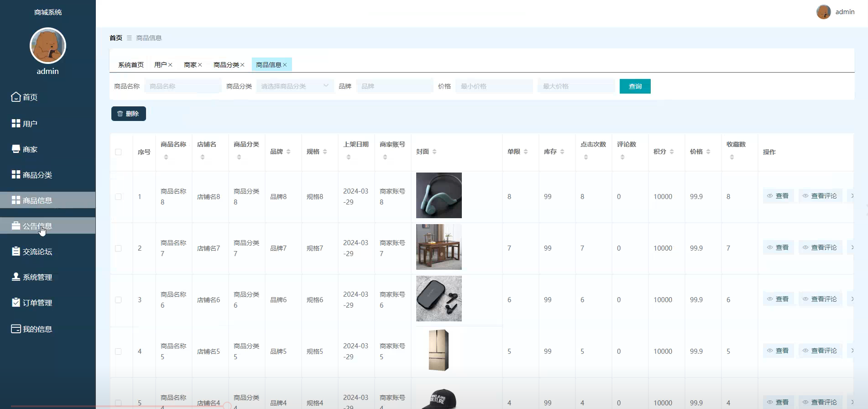Sort by 规格 column sort arrows
This screenshot has width=868, height=409.
pos(325,152)
